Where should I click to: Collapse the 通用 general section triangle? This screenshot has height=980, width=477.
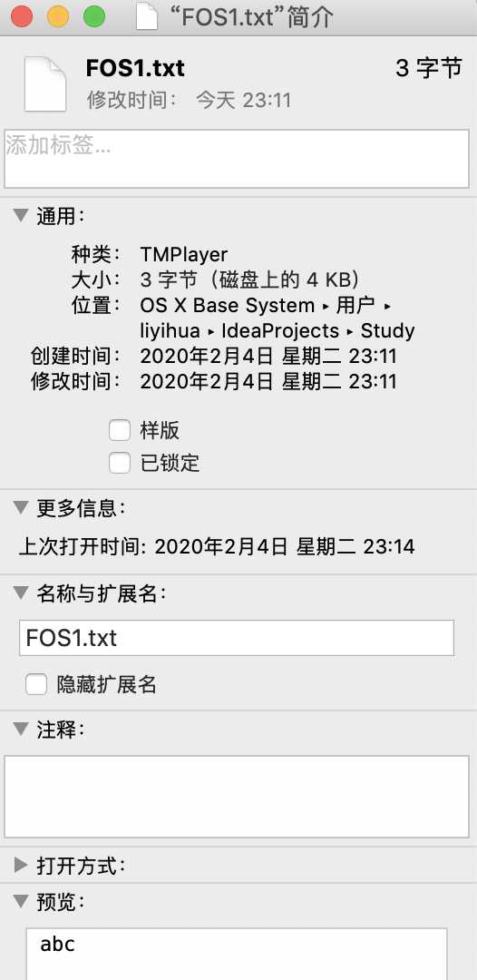click(x=21, y=216)
